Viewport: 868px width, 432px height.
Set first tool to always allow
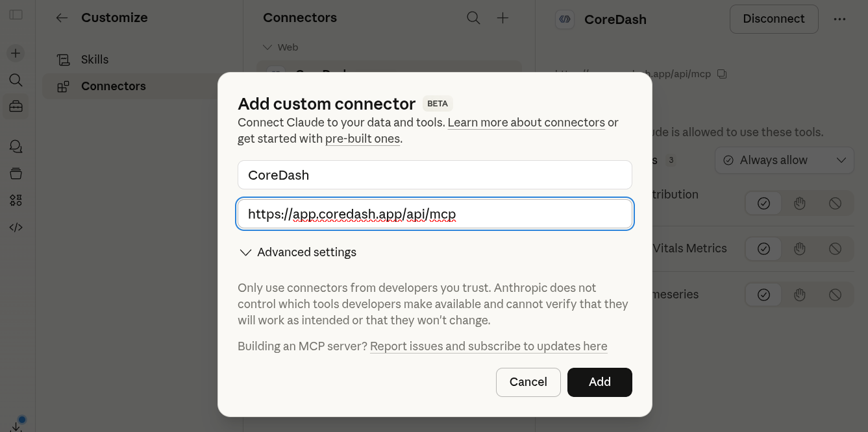tap(763, 204)
